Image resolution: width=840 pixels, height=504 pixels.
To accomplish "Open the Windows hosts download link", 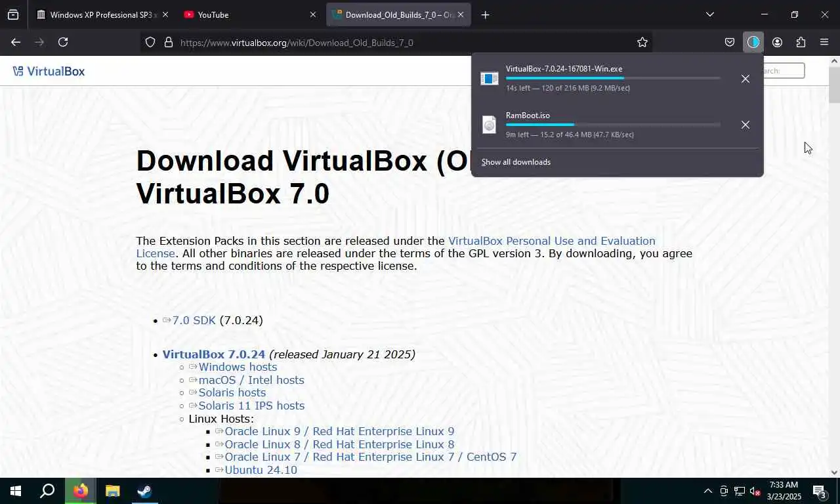I will coord(238,367).
